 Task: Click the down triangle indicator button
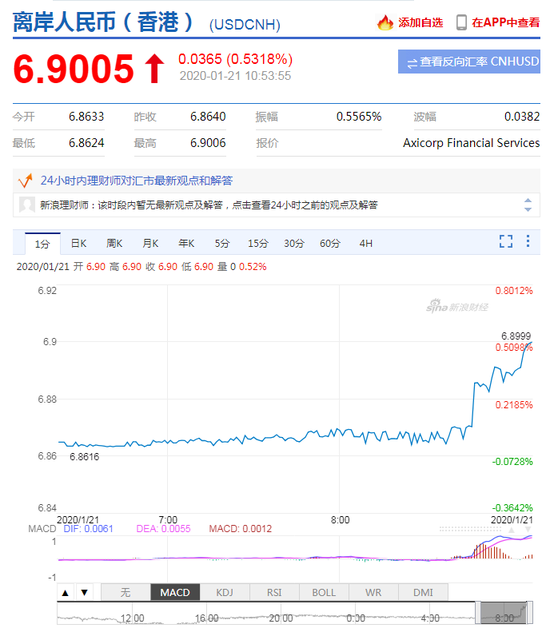tap(84, 593)
